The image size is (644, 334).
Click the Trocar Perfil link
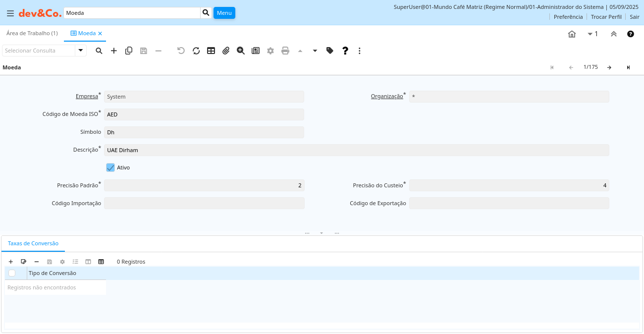point(606,17)
